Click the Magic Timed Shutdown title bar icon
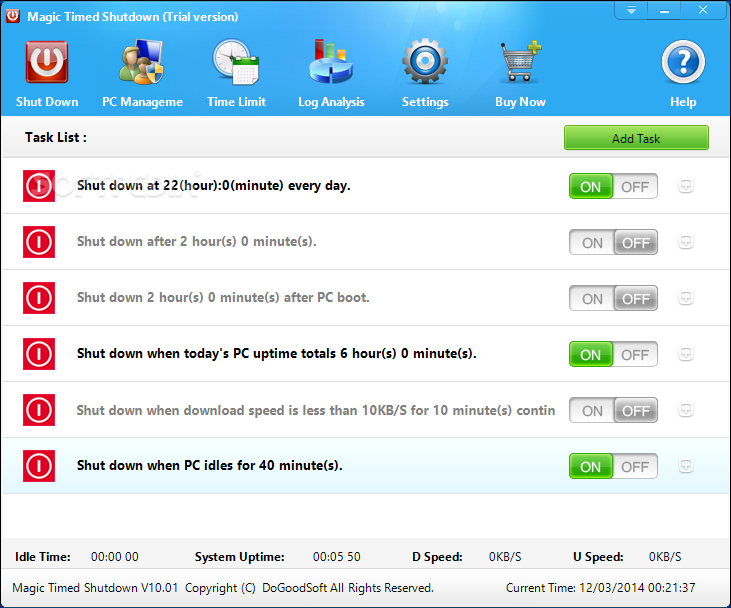731x608 pixels. pyautogui.click(x=13, y=16)
